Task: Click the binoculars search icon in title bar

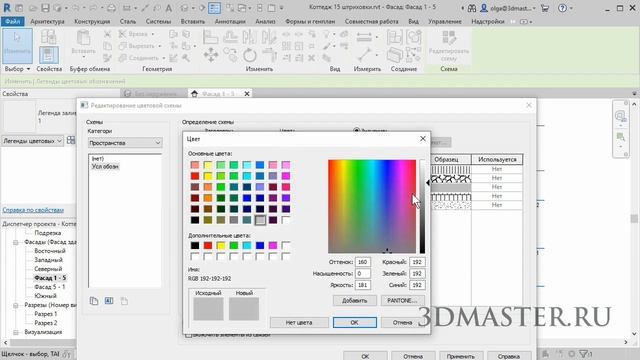Action: click(x=472, y=8)
